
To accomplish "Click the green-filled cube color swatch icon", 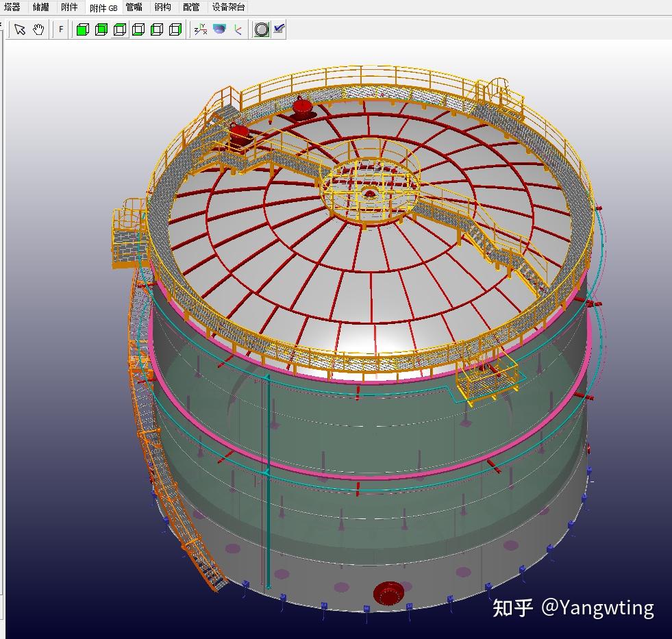I will pos(82,29).
